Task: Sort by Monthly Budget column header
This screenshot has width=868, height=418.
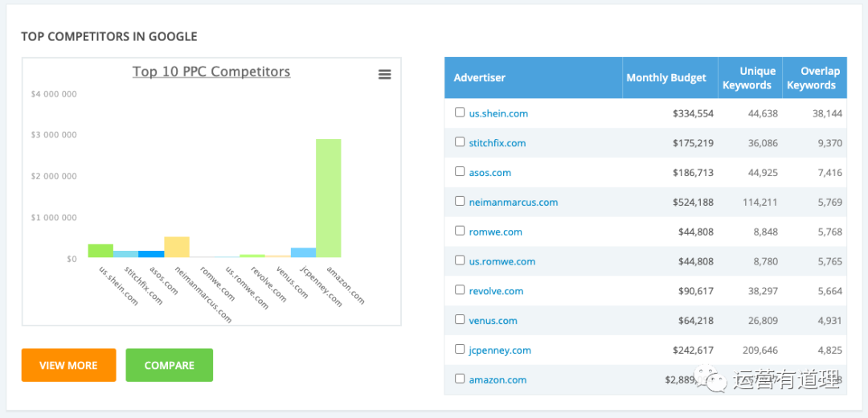Action: [666, 78]
